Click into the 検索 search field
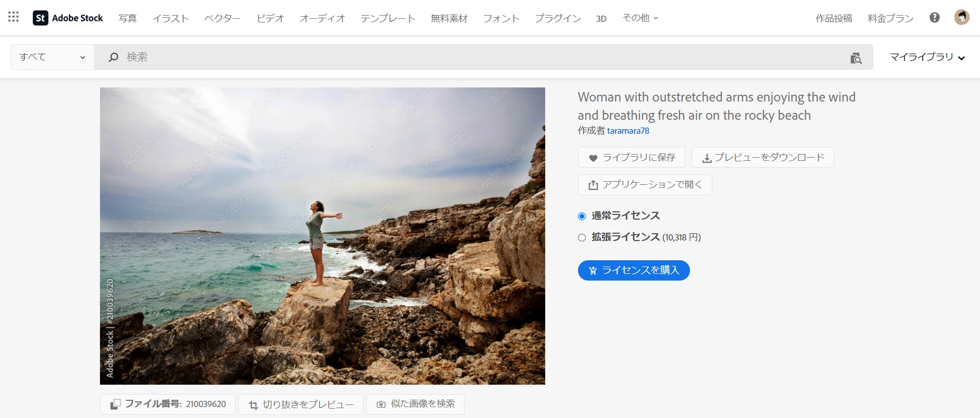The image size is (980, 418). tap(484, 57)
